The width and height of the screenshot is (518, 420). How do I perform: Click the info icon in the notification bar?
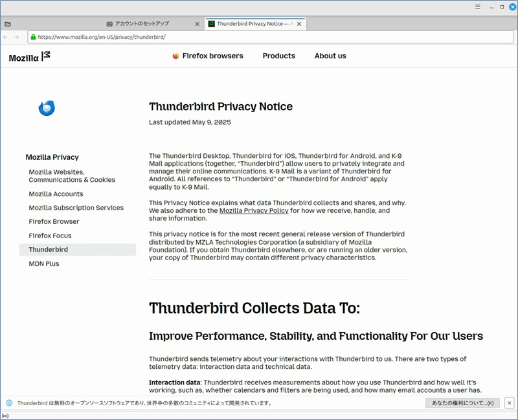(9, 403)
